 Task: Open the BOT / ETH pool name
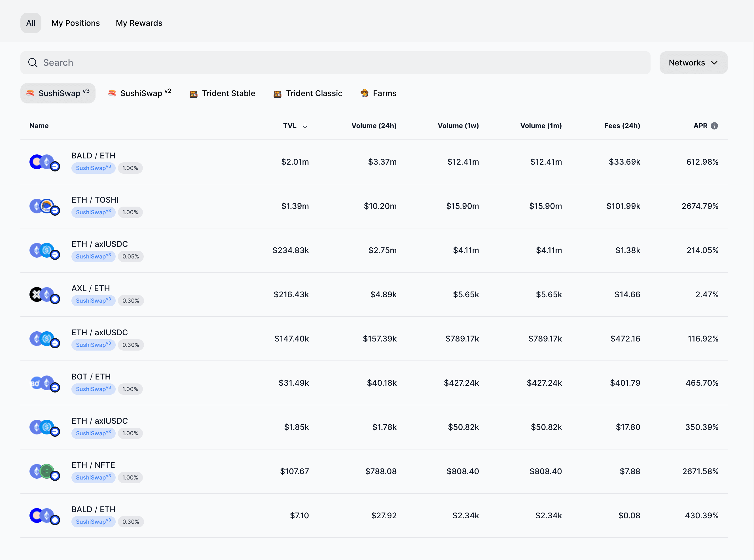(x=91, y=377)
